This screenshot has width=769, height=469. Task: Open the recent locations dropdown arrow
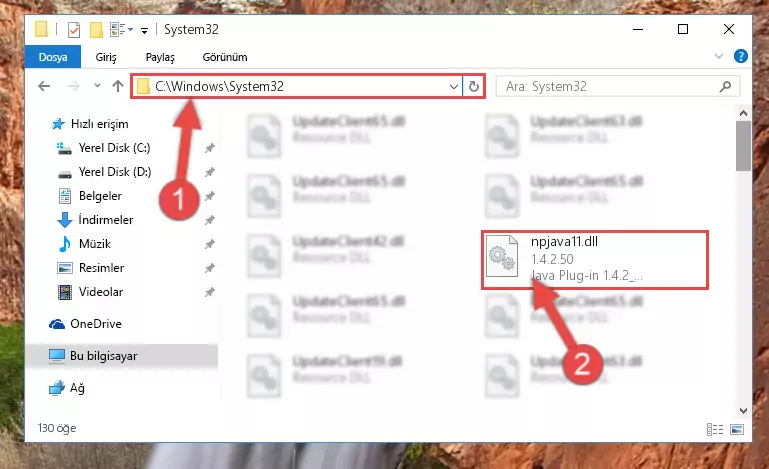(97, 86)
